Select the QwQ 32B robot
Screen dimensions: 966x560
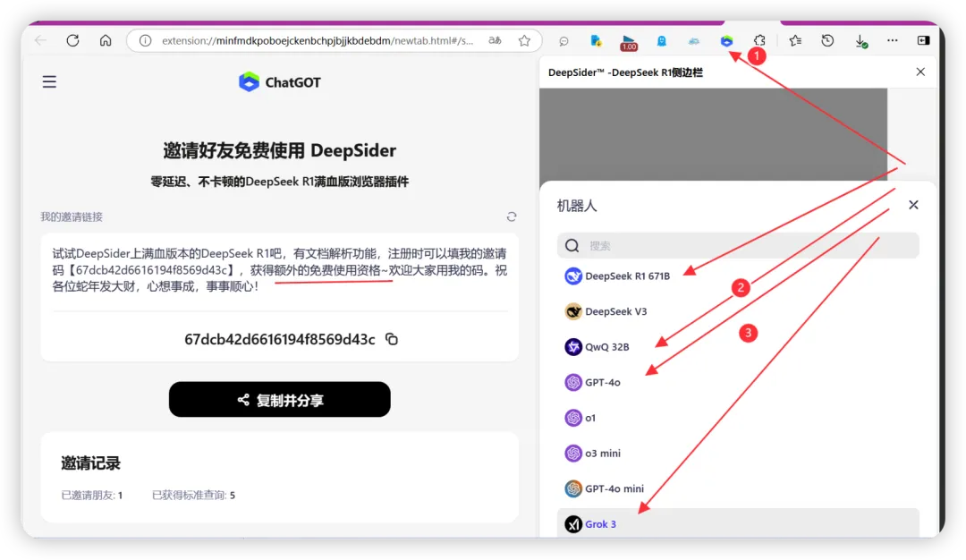tap(738, 347)
